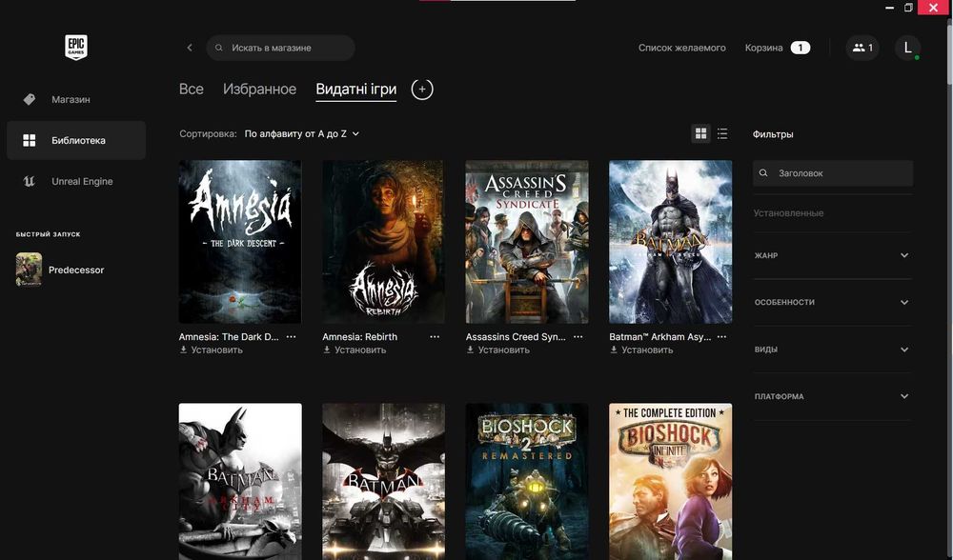The width and height of the screenshot is (953, 560).
Task: Switch to the Избранное tab
Action: (x=259, y=90)
